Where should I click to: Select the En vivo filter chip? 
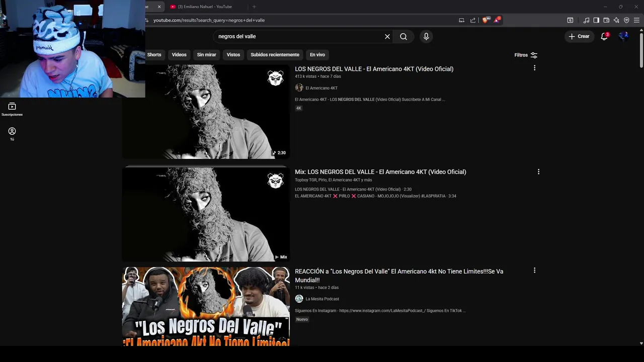[317, 54]
